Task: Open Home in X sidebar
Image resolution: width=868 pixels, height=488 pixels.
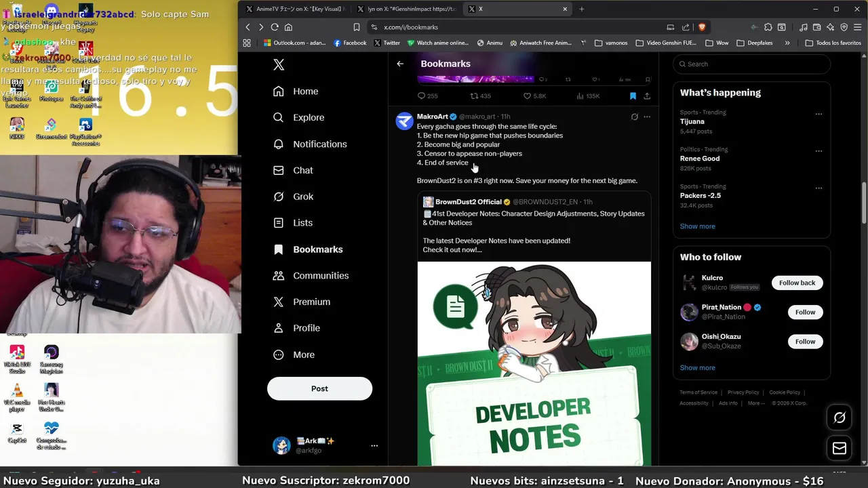Action: 296,91
